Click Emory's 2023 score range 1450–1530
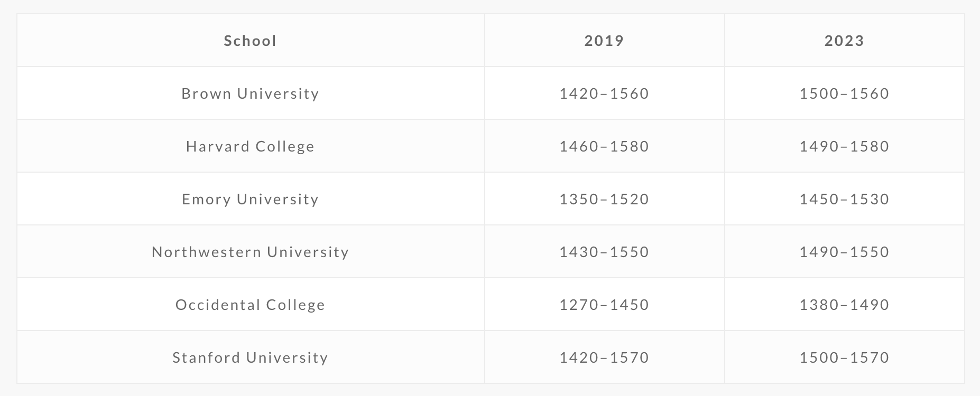This screenshot has width=980, height=396. coord(844,199)
